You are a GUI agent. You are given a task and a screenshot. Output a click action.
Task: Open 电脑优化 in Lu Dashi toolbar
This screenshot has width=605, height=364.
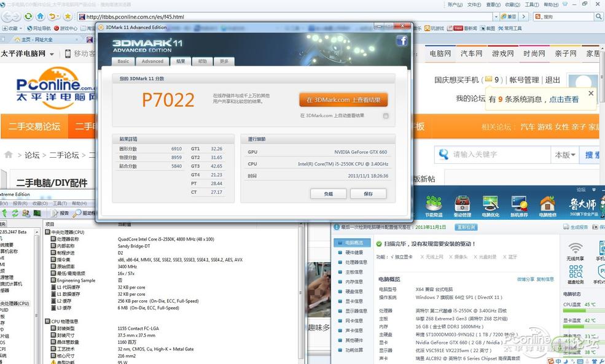pyautogui.click(x=490, y=206)
